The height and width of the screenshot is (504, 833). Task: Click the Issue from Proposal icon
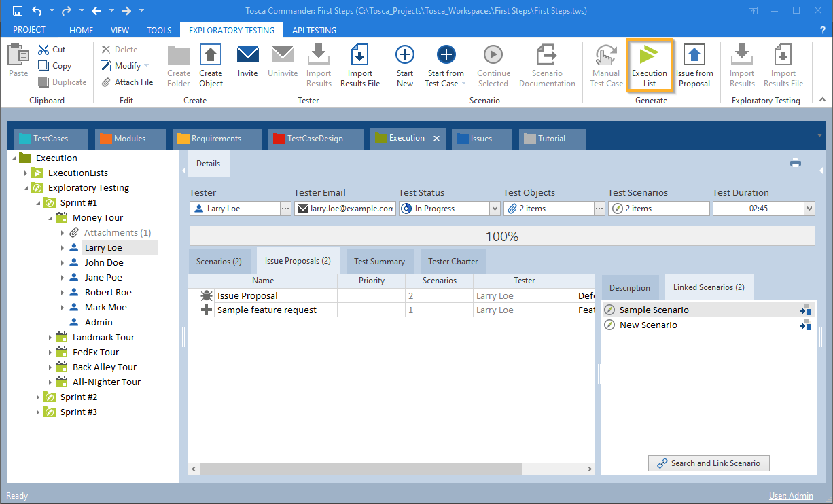coord(694,65)
